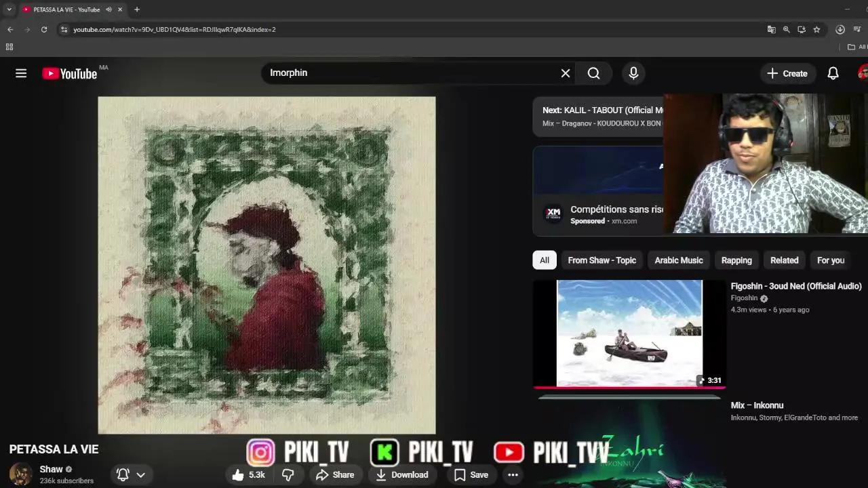Open the Next: KALIL - TABOUT playlist header

[603, 110]
